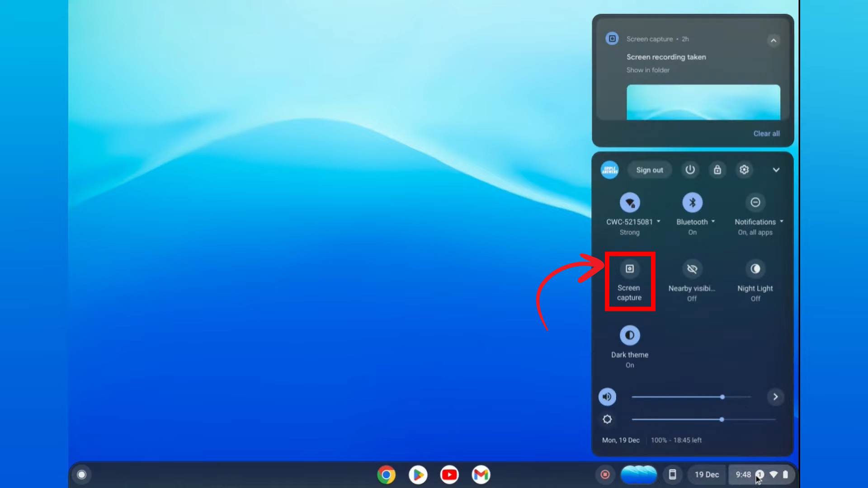Click Clear all notifications
Screen dimensions: 868x488
(766, 134)
